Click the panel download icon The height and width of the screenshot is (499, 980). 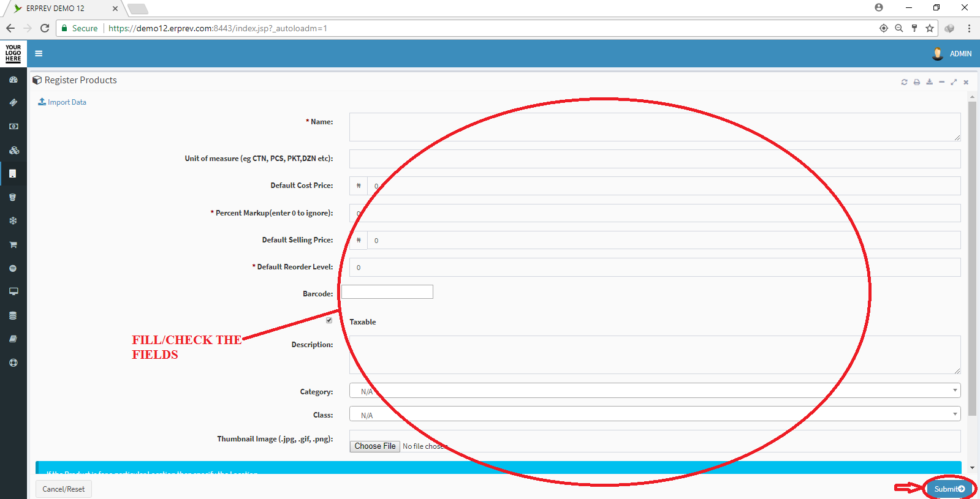click(x=929, y=82)
